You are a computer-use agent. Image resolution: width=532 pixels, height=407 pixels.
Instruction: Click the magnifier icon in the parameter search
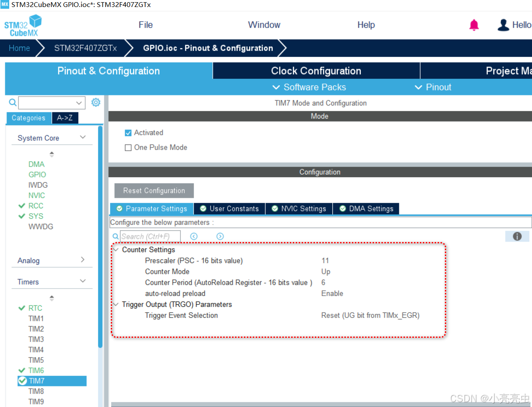pos(116,236)
